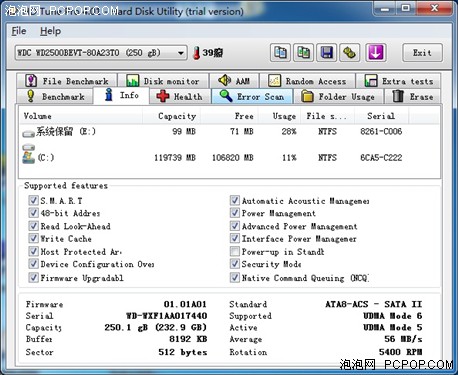Click the red cross Health icon
Screen dimensions: 458x375
pyautogui.click(x=163, y=96)
